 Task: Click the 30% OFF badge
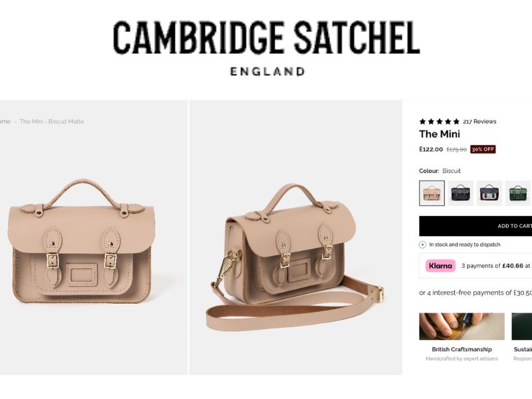483,149
